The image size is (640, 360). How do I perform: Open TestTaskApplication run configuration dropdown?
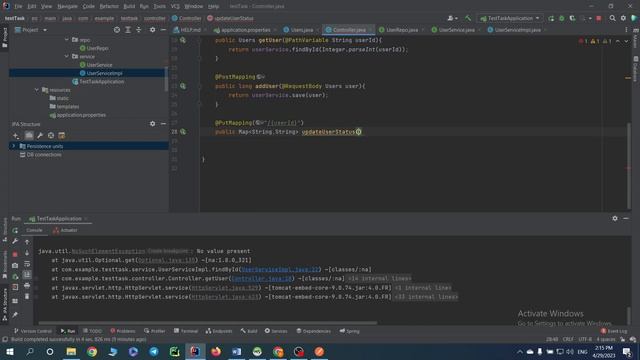(x=510, y=18)
